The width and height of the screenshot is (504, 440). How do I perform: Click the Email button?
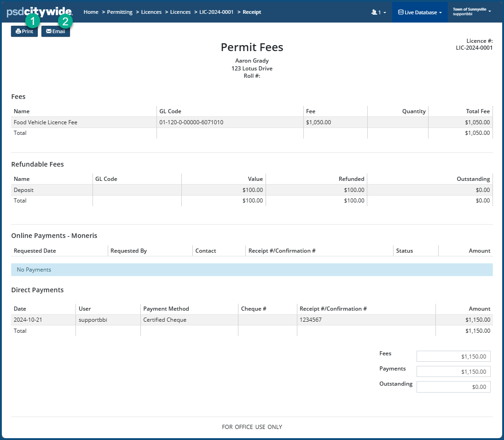coord(55,32)
